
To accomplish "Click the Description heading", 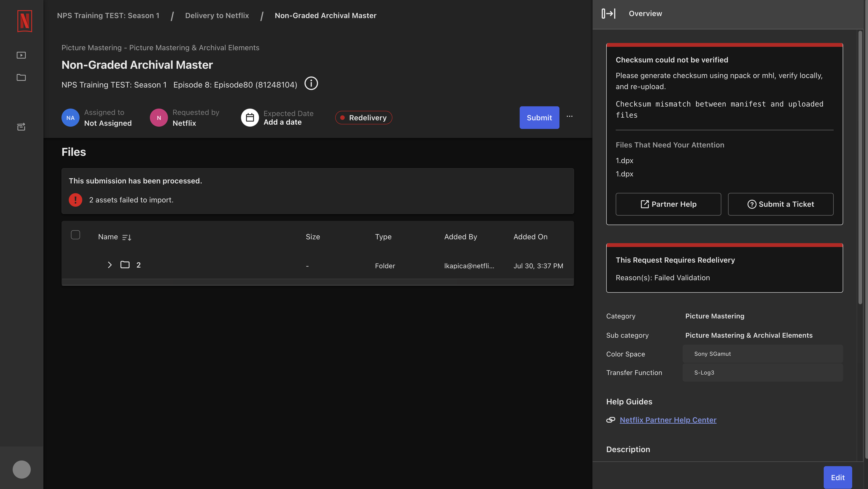I will 628,449.
